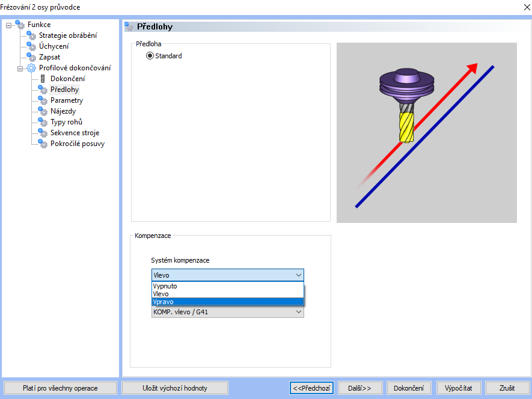This screenshot has height=399, width=532.
Task: Click the blue gear icon of Profilové dokončování
Action: pyautogui.click(x=31, y=68)
